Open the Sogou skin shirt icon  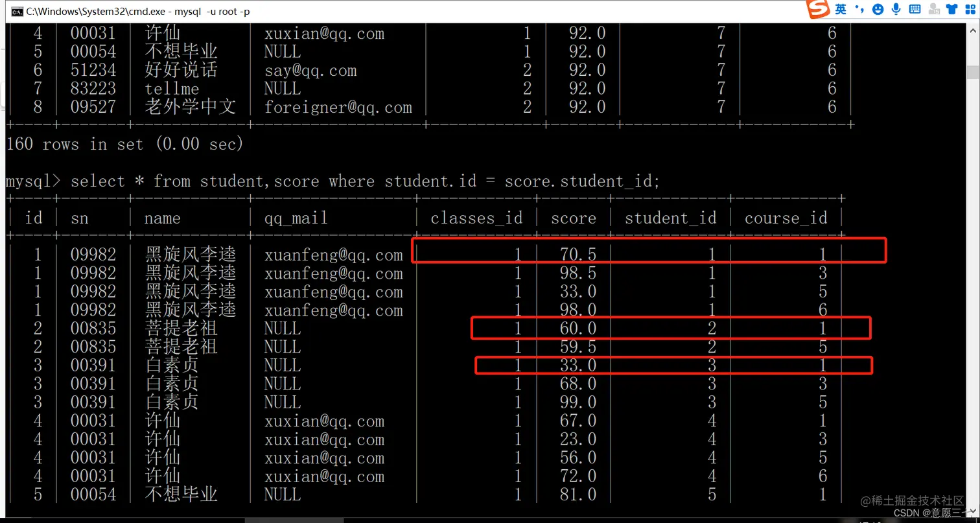click(x=952, y=9)
